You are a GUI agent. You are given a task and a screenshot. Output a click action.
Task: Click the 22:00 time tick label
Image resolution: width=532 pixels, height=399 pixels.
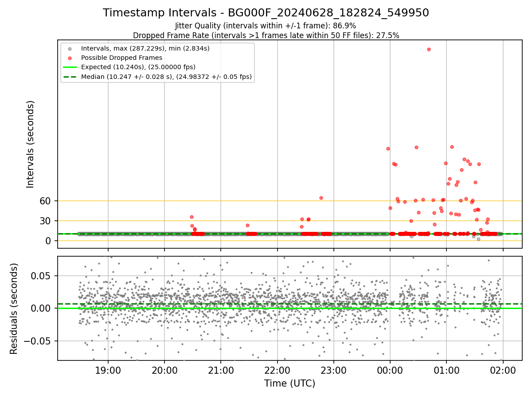(278, 371)
